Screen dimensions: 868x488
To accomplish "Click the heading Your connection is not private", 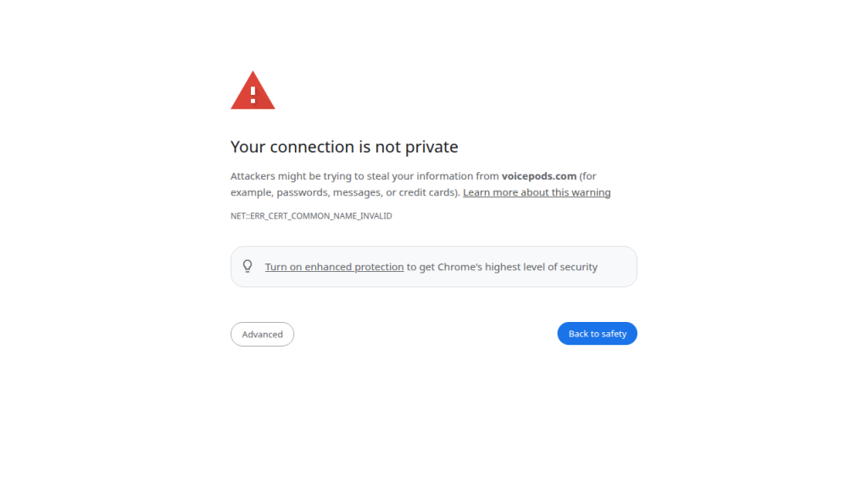I will (344, 147).
